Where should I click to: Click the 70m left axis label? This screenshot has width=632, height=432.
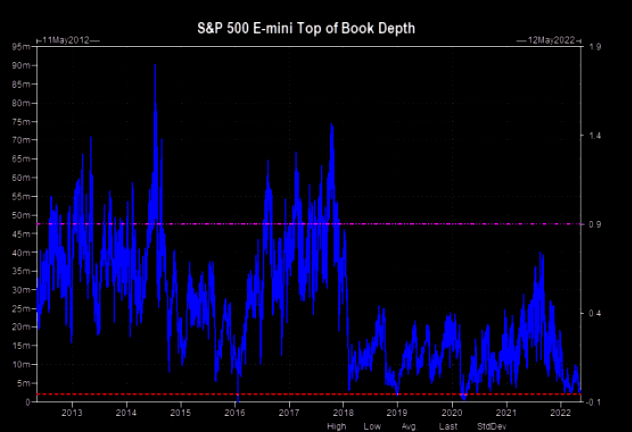click(x=21, y=140)
